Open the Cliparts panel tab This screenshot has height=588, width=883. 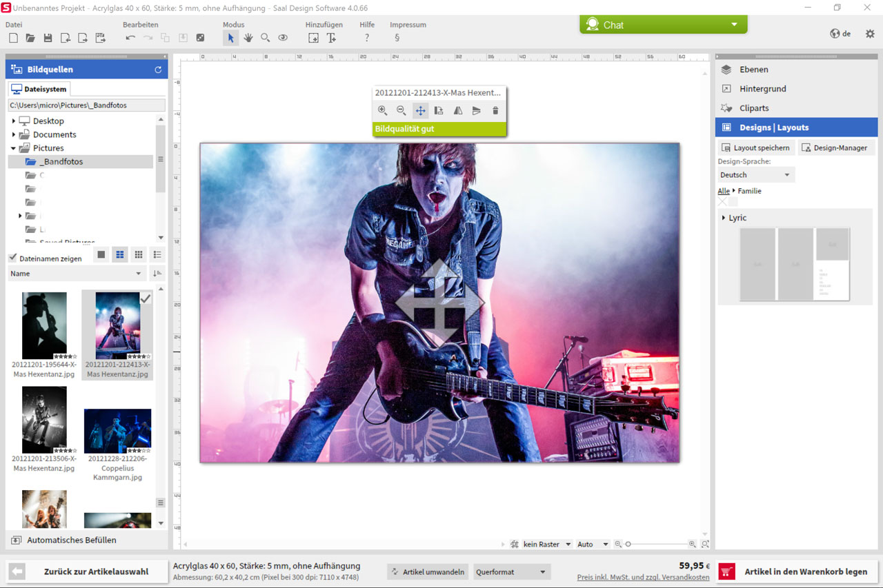(754, 108)
